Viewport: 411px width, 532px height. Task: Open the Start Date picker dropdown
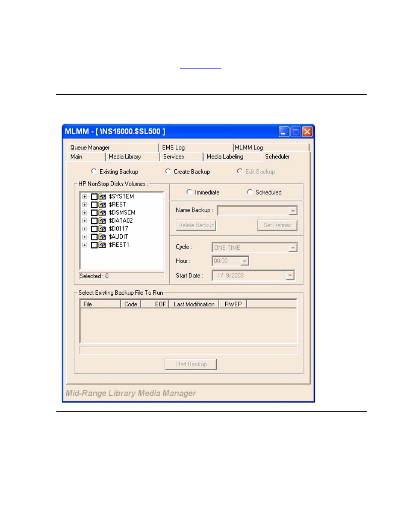tap(290, 276)
